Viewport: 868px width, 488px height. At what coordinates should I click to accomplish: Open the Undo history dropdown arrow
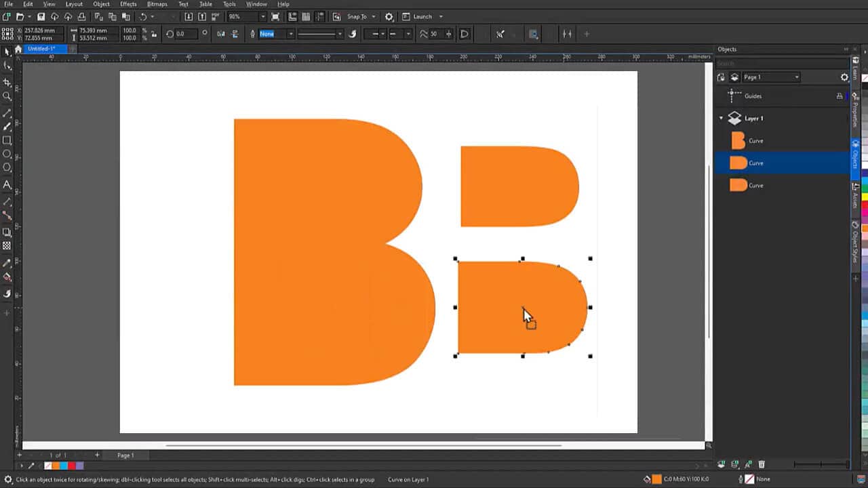pyautogui.click(x=152, y=16)
